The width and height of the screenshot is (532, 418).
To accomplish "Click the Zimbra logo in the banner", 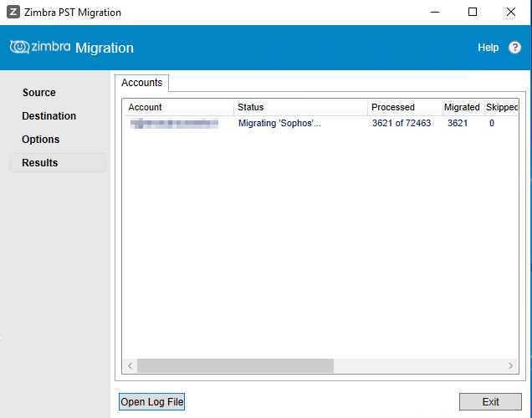I will (40, 47).
